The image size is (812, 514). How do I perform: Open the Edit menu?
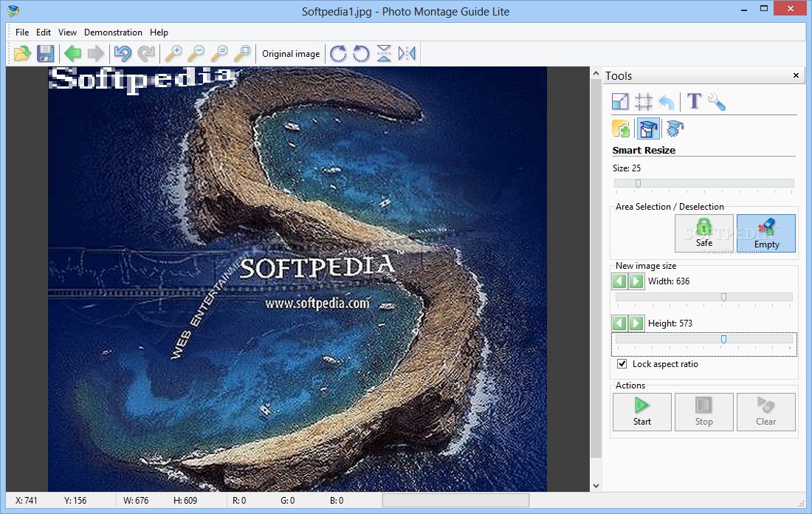pyautogui.click(x=44, y=32)
